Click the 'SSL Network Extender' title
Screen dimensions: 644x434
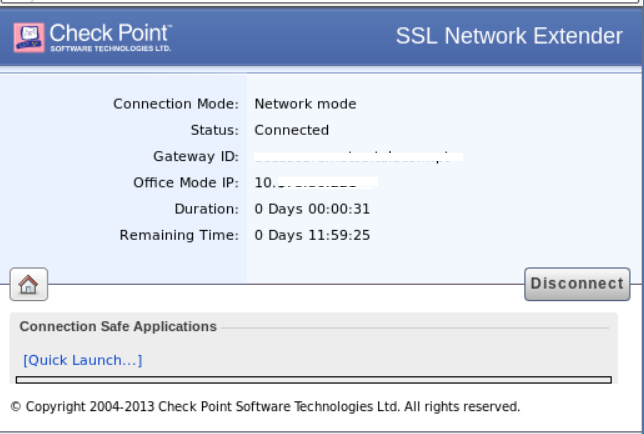(509, 36)
